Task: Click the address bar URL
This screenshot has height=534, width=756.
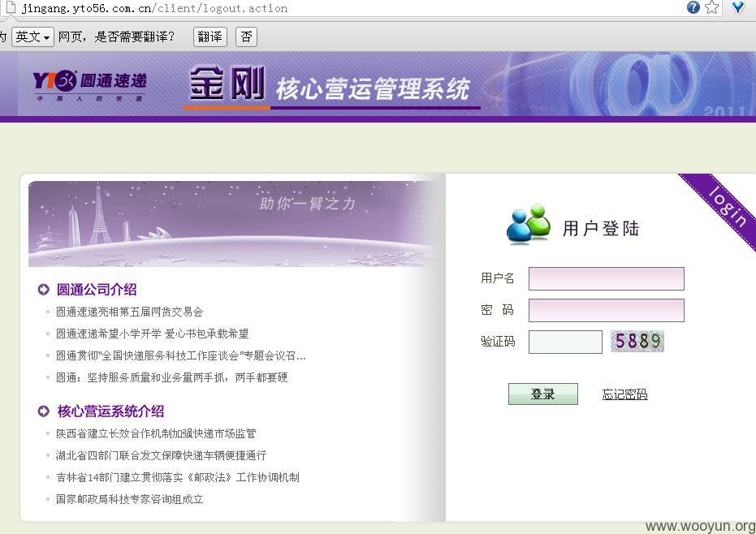Action: [x=154, y=8]
